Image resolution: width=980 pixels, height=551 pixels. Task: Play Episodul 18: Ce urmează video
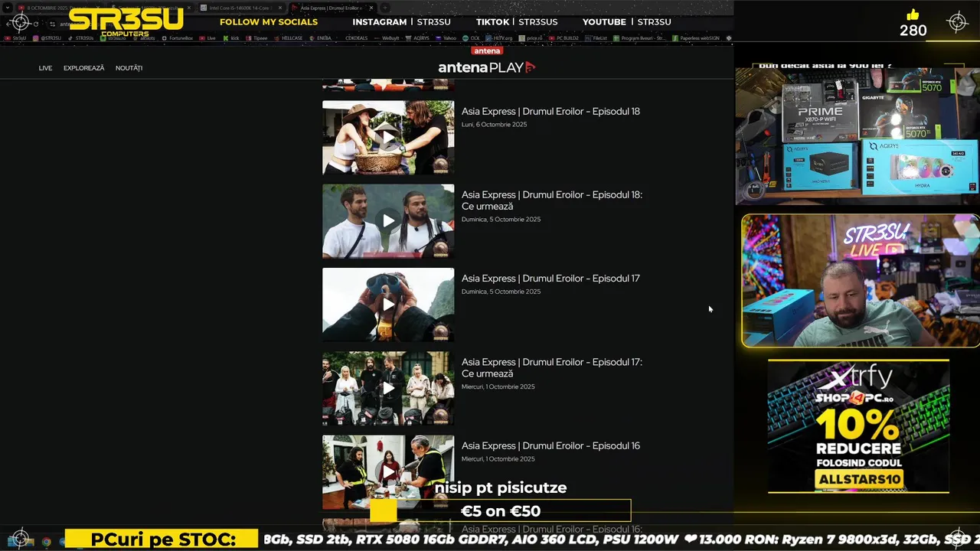click(x=388, y=221)
